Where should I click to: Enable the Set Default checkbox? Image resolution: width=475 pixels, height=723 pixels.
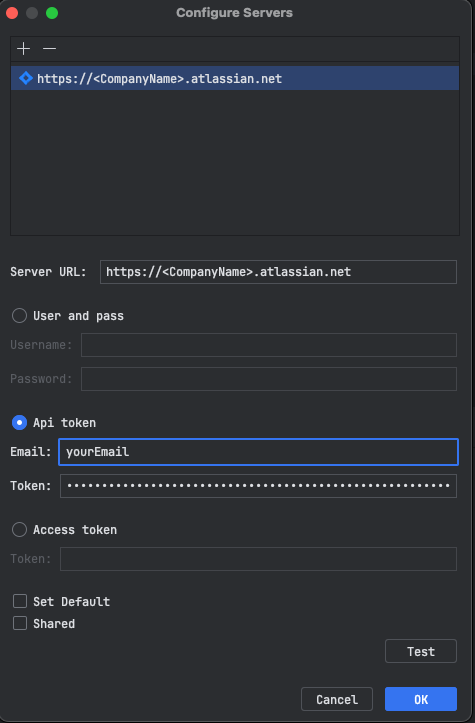(20, 601)
